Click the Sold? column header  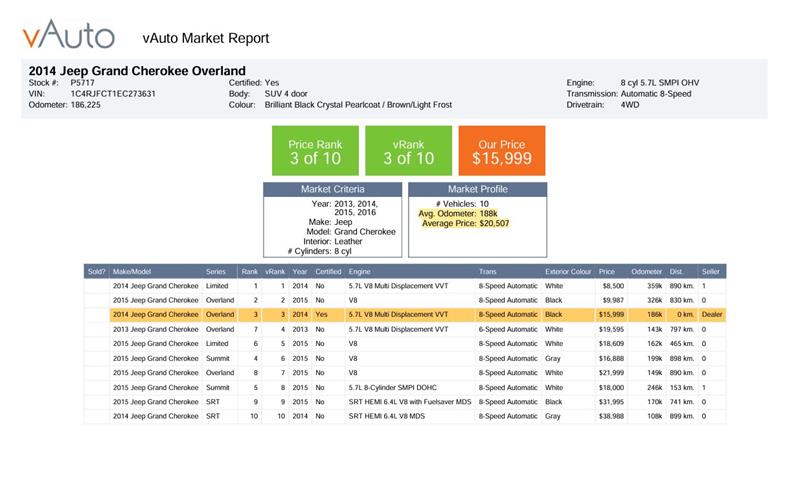coord(96,272)
